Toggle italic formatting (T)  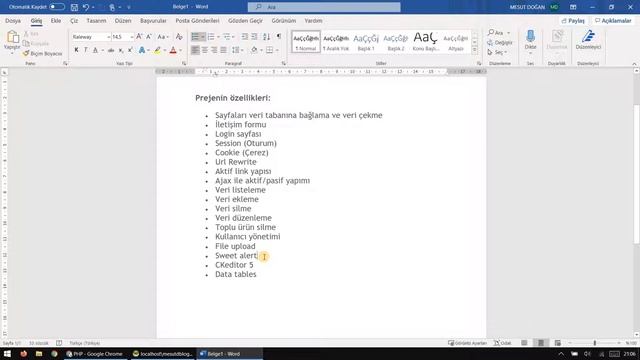[86, 50]
